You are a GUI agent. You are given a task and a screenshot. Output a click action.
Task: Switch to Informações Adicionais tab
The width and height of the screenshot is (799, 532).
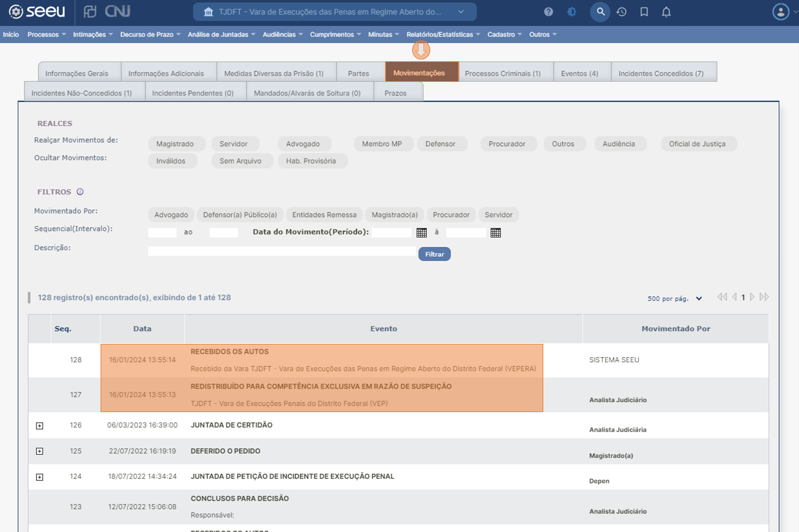point(169,72)
